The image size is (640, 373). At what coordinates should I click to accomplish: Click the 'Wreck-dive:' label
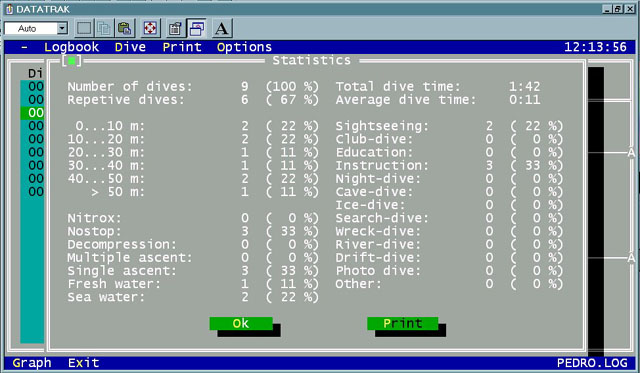378,231
